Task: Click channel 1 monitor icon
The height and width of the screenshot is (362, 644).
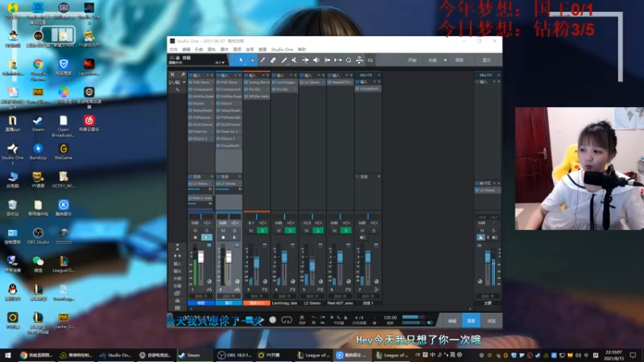Action: pos(207,237)
